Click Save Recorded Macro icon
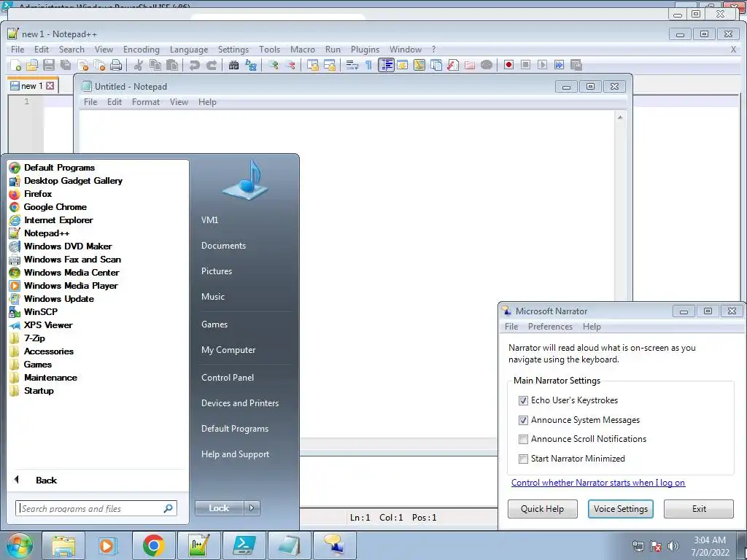The image size is (747, 560). 576,65
